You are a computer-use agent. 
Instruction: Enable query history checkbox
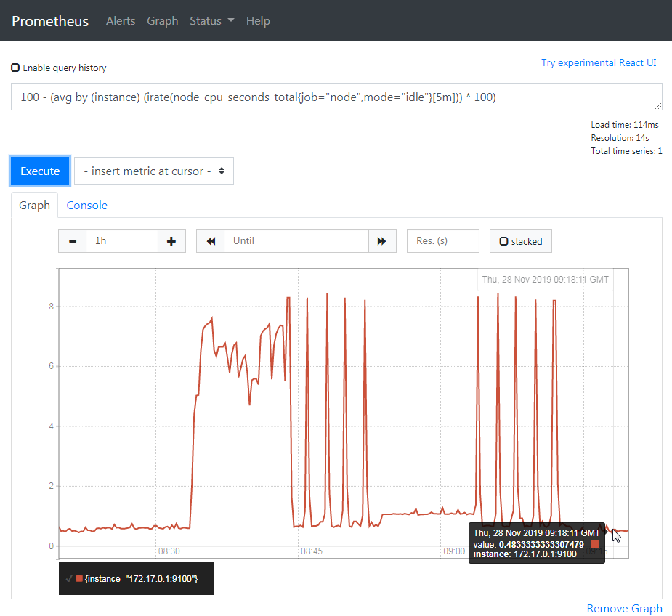click(15, 68)
